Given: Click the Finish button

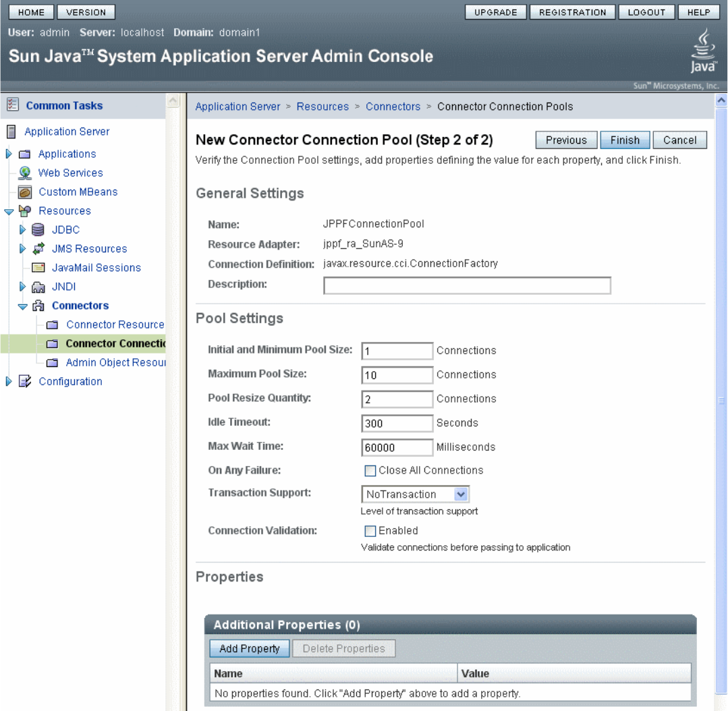Looking at the screenshot, I should pyautogui.click(x=625, y=140).
